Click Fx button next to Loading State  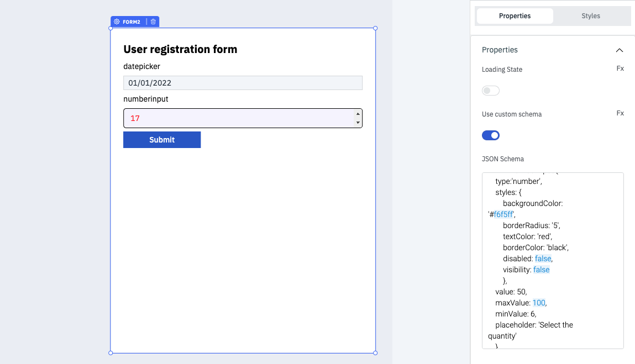pyautogui.click(x=620, y=68)
